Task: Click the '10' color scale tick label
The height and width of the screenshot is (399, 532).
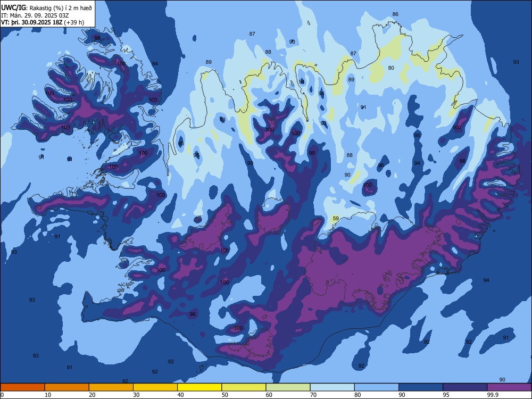Action: click(48, 395)
